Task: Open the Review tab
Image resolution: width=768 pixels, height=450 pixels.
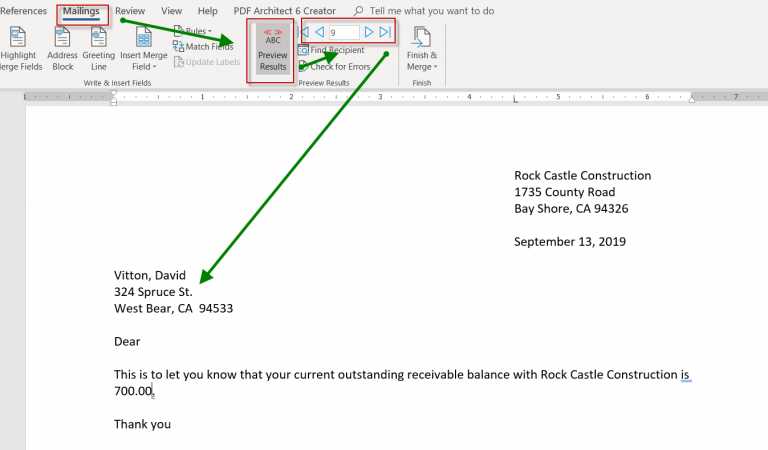Action: pos(130,11)
